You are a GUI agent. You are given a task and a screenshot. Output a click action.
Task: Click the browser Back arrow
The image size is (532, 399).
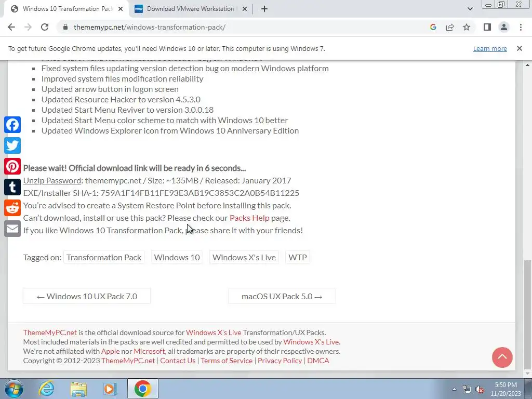click(11, 27)
